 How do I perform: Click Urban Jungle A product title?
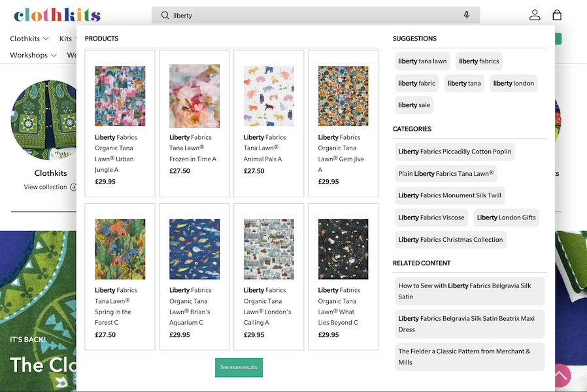116,154
